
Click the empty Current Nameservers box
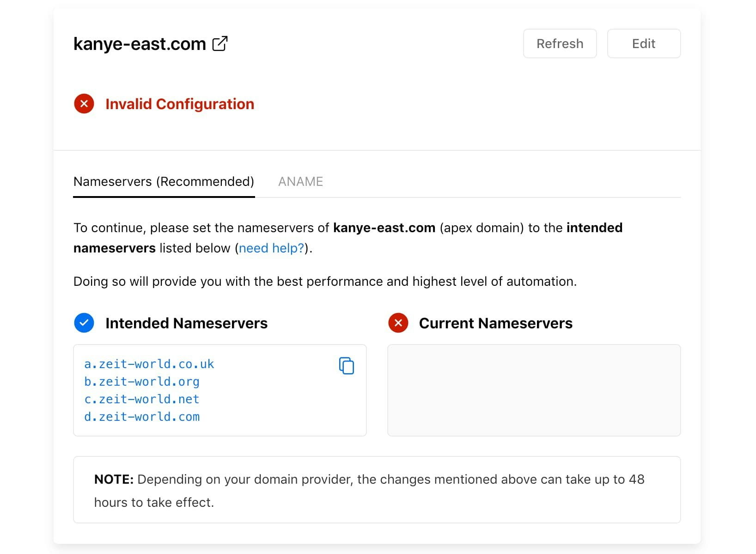click(x=534, y=390)
